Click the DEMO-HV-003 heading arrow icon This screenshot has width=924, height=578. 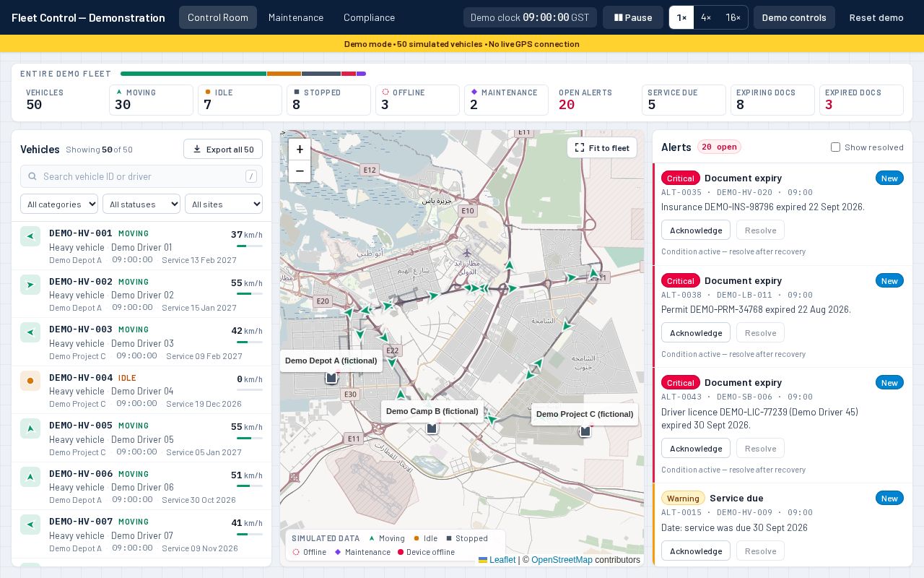pyautogui.click(x=30, y=332)
